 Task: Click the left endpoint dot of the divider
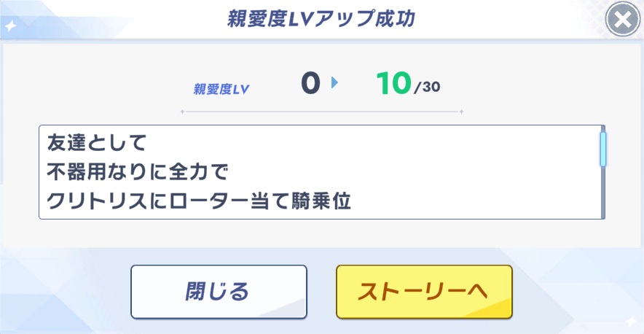click(182, 112)
